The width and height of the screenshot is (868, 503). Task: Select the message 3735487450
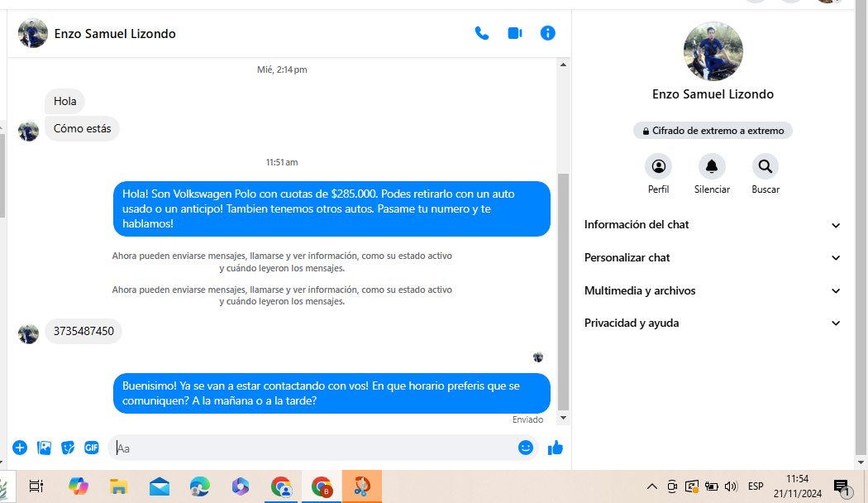(83, 331)
